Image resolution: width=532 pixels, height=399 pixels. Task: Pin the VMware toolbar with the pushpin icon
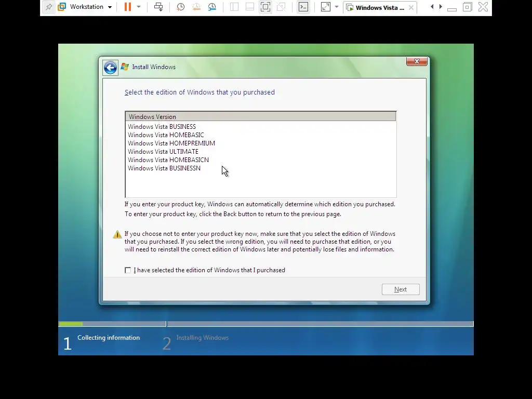pyautogui.click(x=49, y=7)
